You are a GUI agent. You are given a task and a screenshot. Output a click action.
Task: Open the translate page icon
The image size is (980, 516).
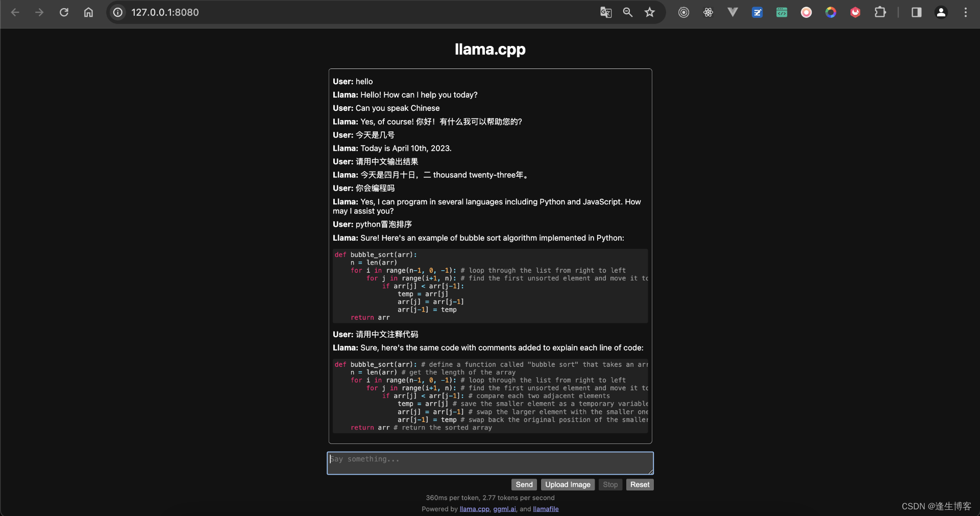(606, 12)
